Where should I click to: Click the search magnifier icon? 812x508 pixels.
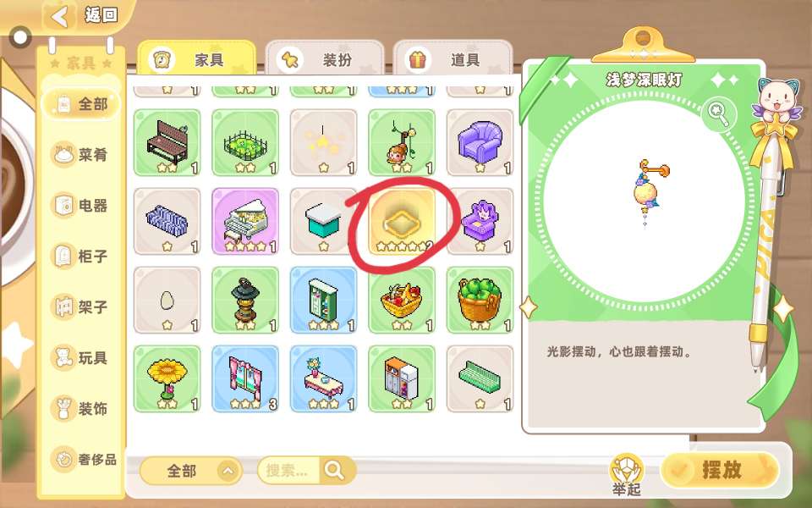[335, 471]
